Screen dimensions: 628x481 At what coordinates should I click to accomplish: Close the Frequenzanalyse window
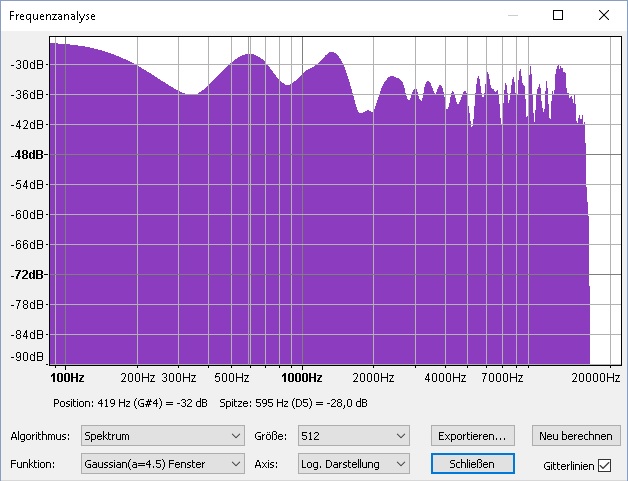(604, 15)
